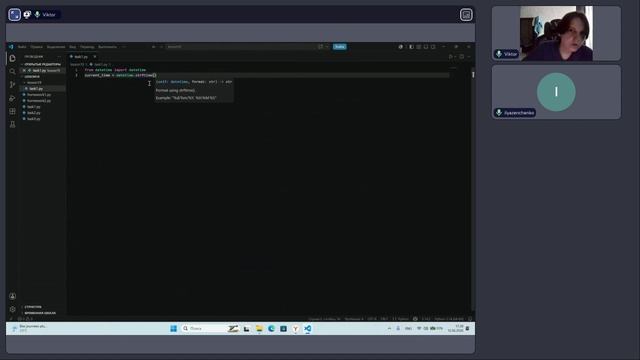Viewport: 640px width, 360px height.
Task: Split the editor right icon
Action: (462, 57)
